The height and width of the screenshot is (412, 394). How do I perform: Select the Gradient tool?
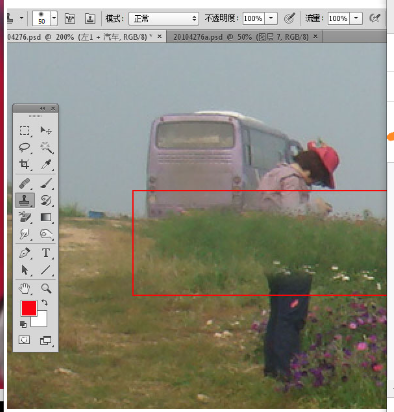pos(46,217)
